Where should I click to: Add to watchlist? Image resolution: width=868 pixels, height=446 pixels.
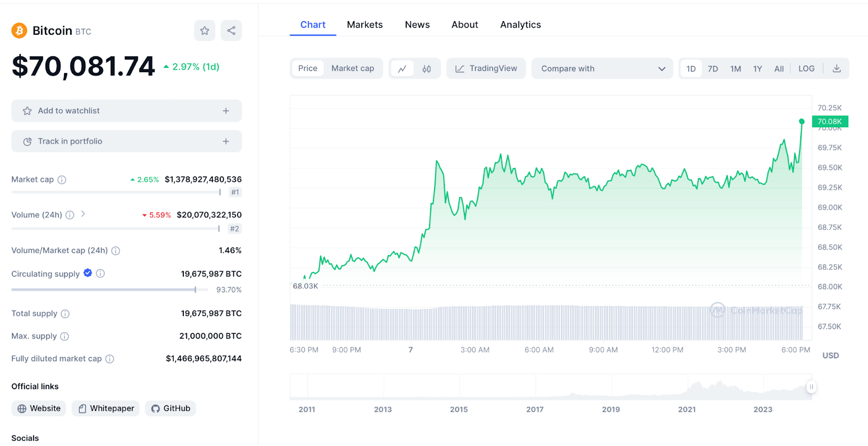(x=126, y=111)
